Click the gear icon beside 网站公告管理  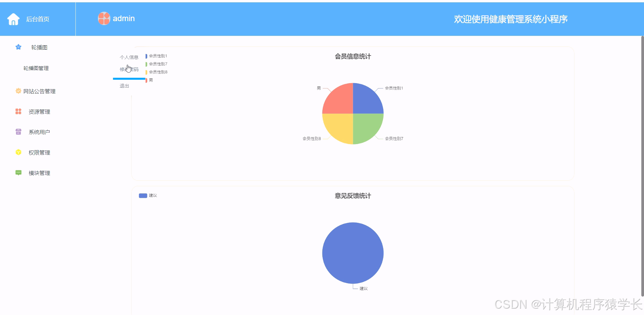tap(18, 91)
